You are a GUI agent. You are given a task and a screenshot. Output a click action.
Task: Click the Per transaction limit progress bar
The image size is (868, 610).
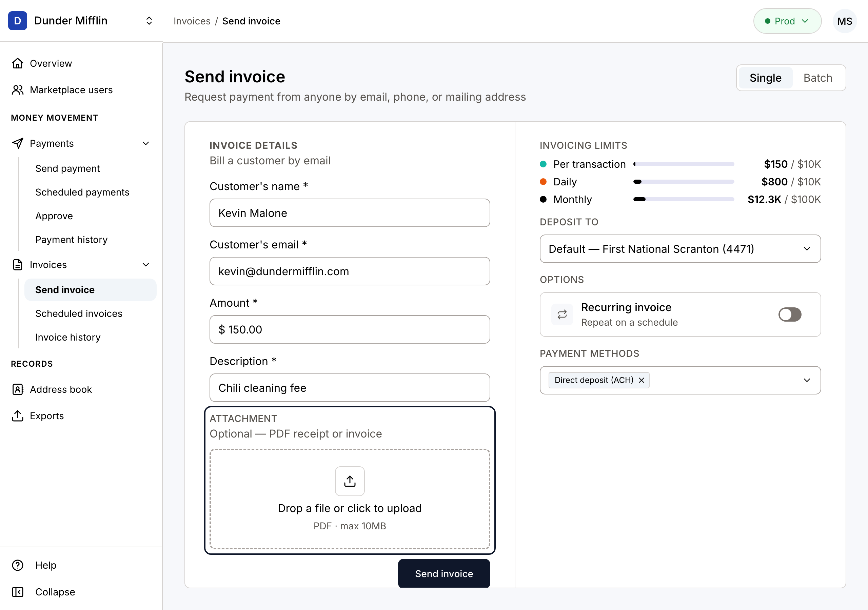coord(684,164)
